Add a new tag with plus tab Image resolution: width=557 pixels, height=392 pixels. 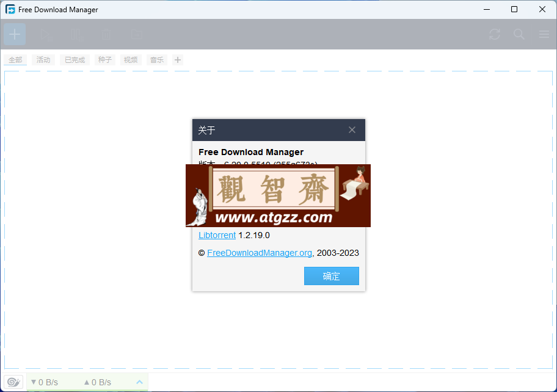[x=178, y=60]
